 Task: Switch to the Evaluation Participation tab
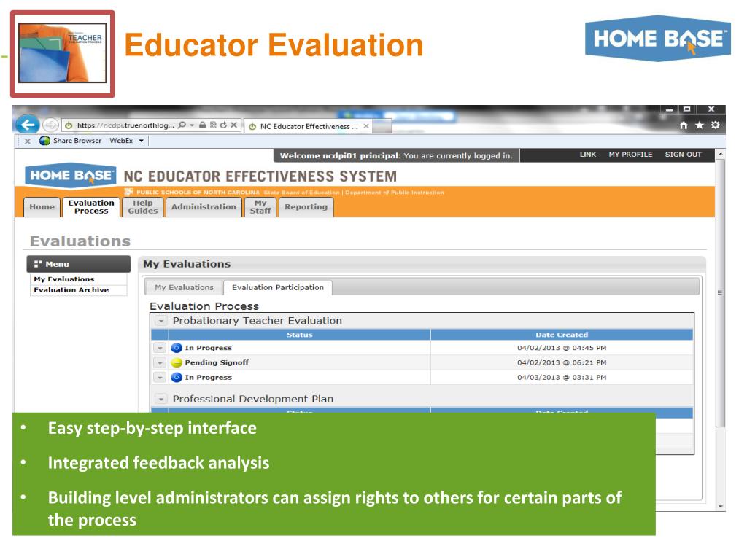pyautogui.click(x=278, y=287)
